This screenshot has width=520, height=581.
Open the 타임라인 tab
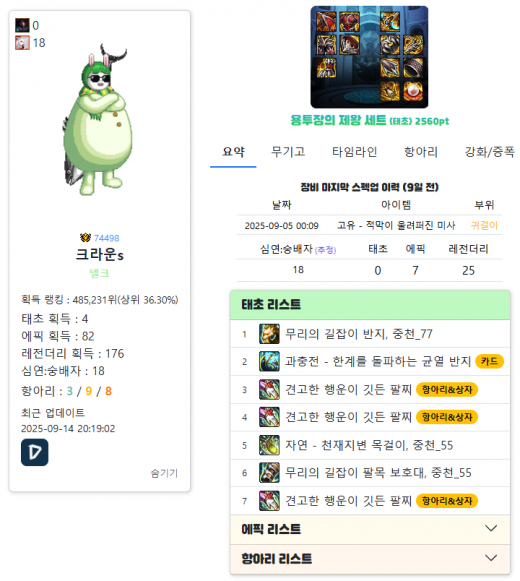coord(354,152)
